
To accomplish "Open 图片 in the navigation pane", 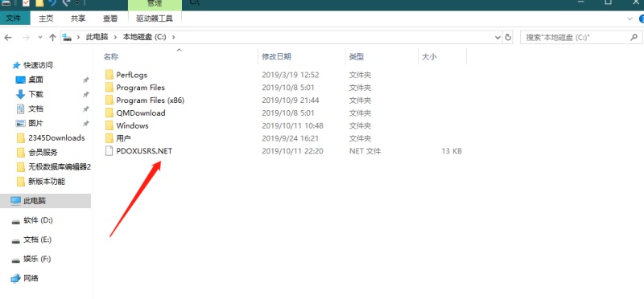I will click(x=35, y=123).
